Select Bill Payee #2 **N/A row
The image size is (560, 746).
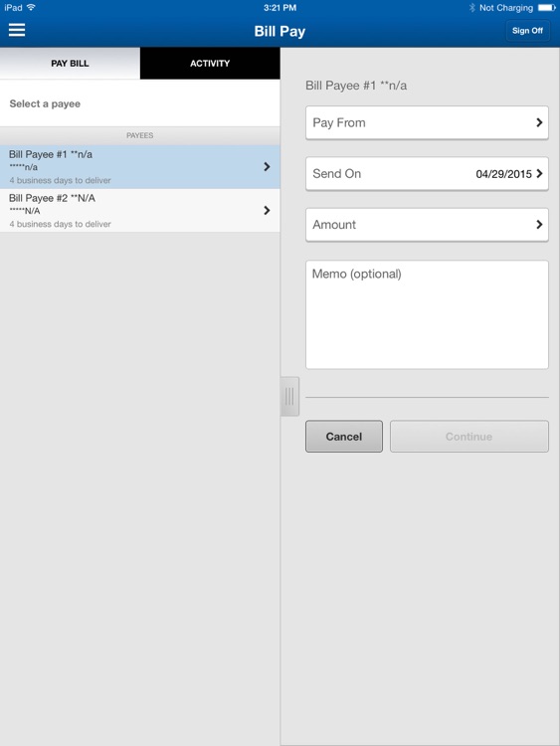tap(140, 210)
